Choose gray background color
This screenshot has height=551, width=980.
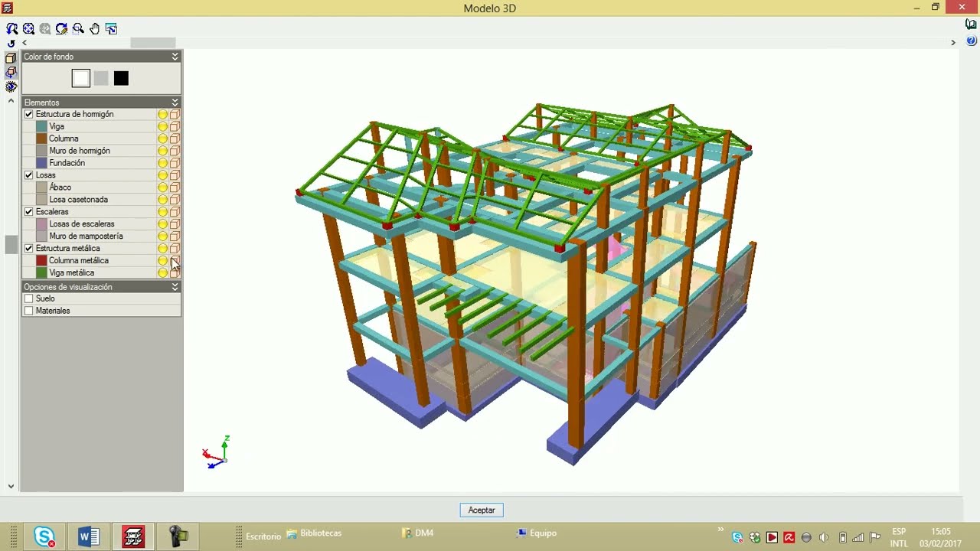(x=101, y=78)
